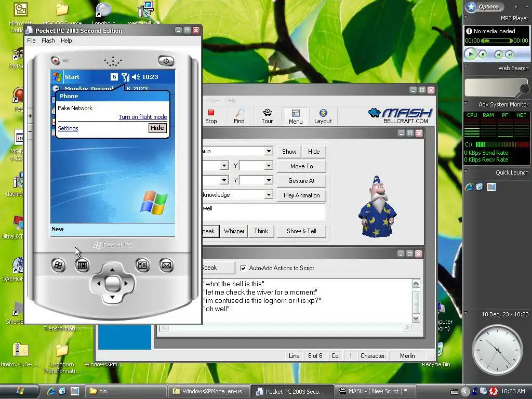Click the script list scroll-up arrow
This screenshot has height=399, width=532.
(x=416, y=283)
